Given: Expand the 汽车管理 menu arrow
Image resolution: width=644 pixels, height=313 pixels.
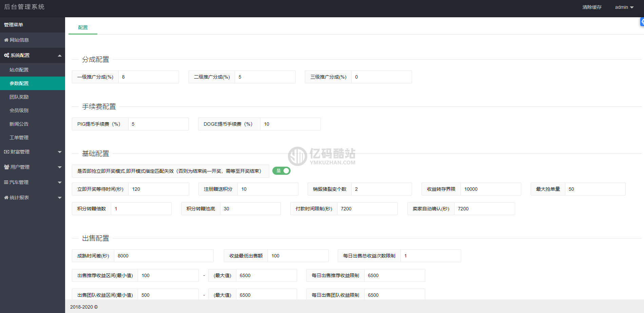Looking at the screenshot, I should [60, 183].
